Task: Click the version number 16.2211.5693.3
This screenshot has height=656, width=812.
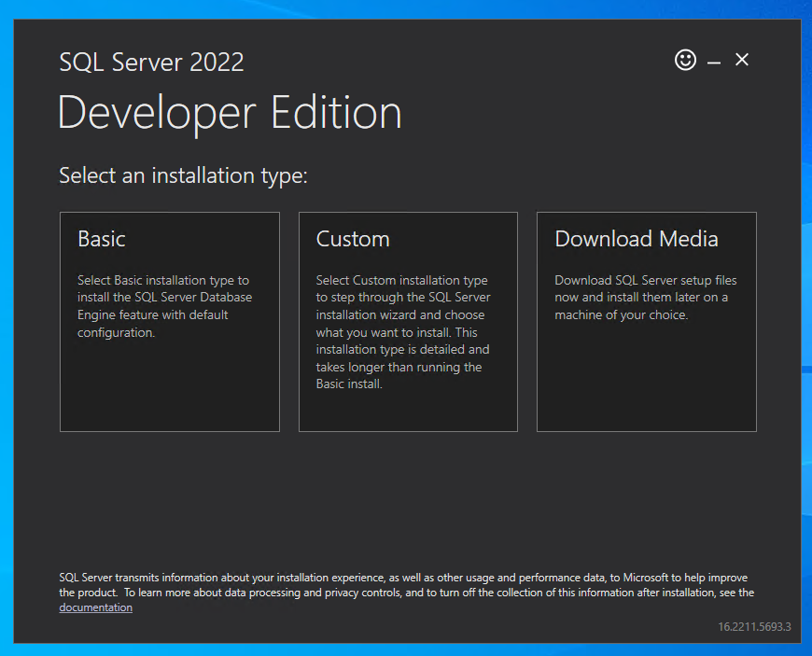Action: [752, 628]
